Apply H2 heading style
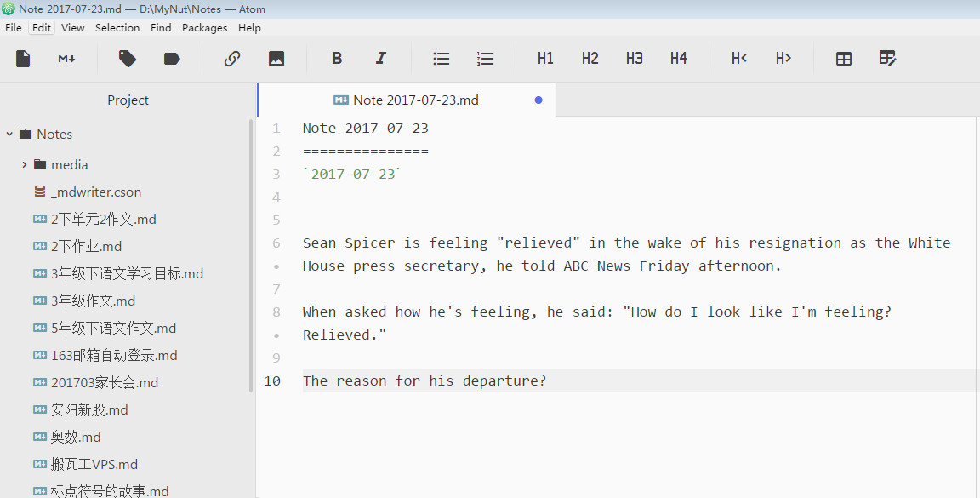980x498 pixels. [x=590, y=58]
